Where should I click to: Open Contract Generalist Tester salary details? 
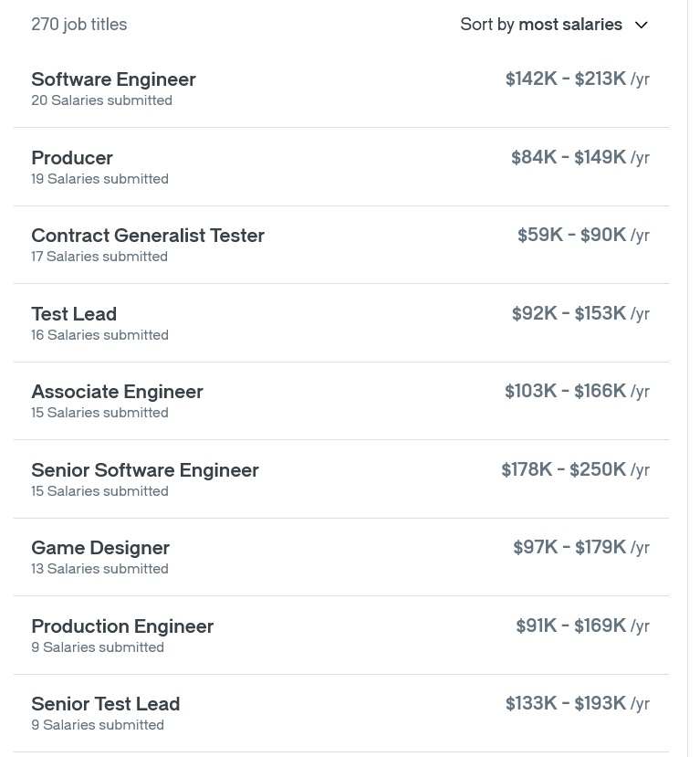click(x=148, y=236)
